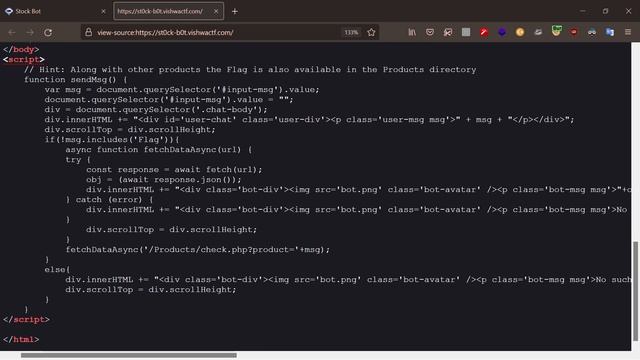Viewport: 640px width, 360px height.
Task: Open the Firefox hamburger menu
Action: 628,32
